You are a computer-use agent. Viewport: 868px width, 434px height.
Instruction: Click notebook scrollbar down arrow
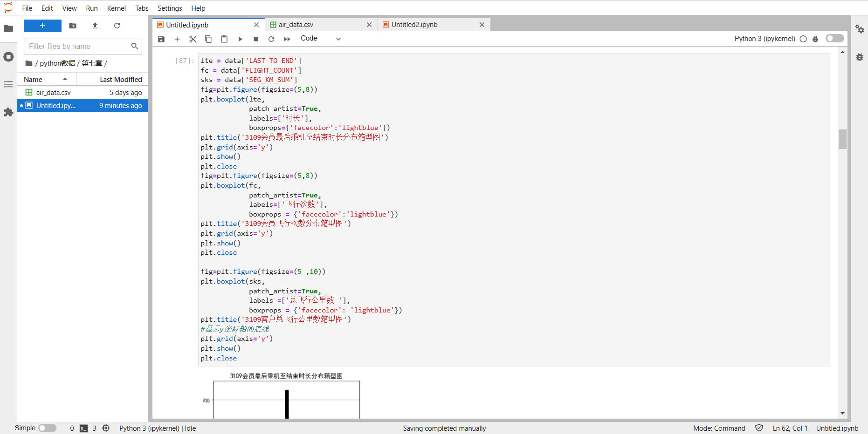842,413
